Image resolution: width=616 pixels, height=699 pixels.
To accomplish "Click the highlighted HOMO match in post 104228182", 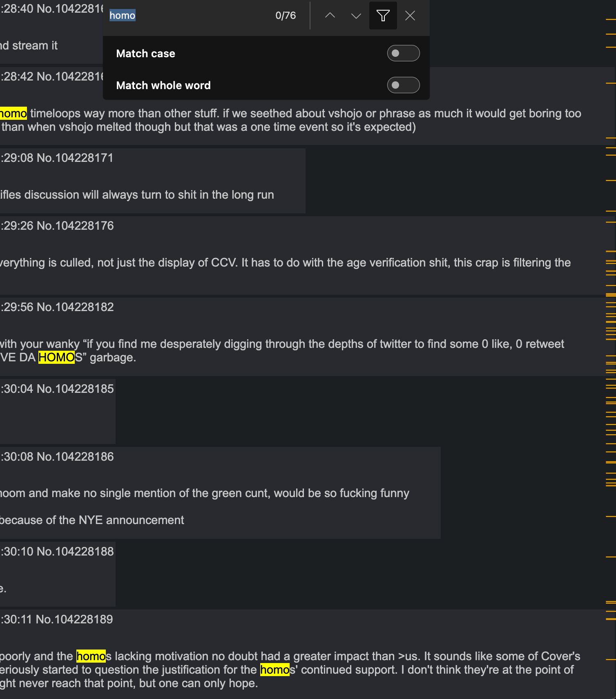I will (x=56, y=357).
